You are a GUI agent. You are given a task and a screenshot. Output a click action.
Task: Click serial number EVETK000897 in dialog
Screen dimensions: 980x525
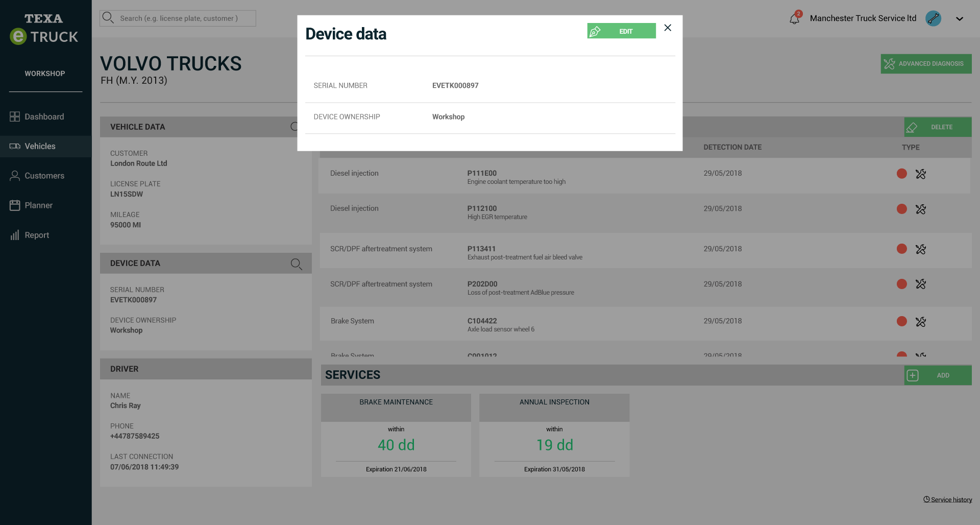tap(455, 85)
